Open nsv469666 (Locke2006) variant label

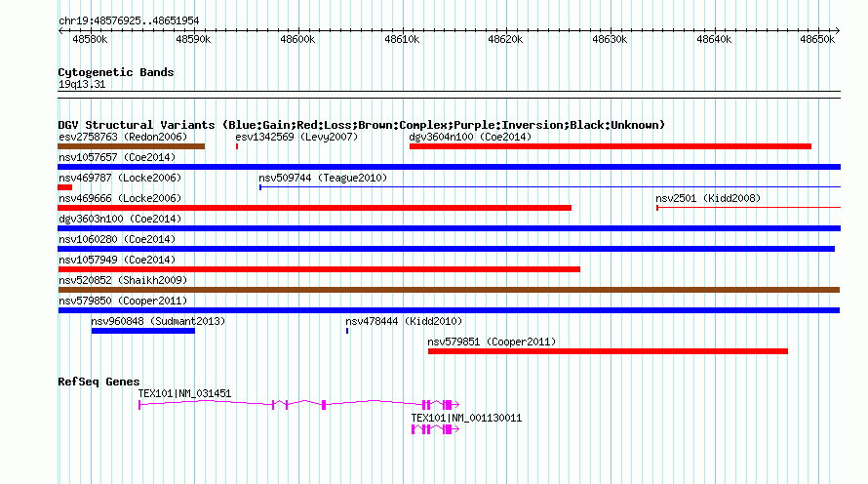(120, 198)
